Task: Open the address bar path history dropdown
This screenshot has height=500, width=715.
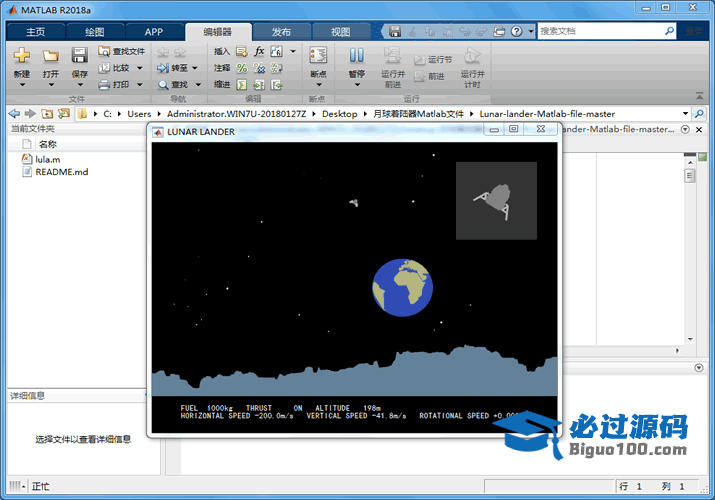Action: click(685, 113)
